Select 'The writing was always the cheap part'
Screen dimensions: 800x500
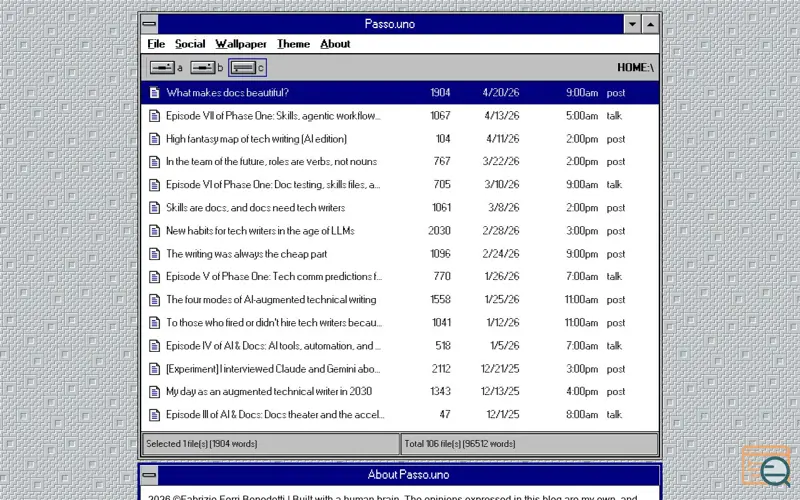(x=246, y=254)
